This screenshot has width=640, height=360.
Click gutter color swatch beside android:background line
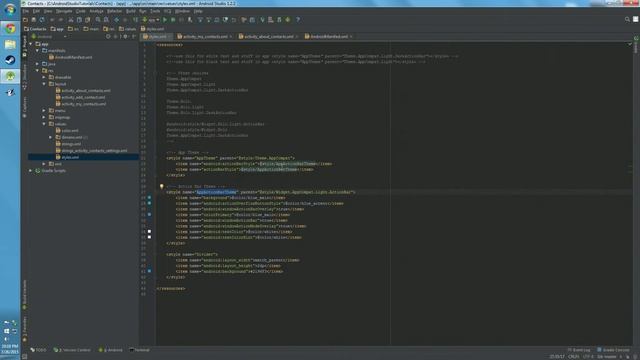(x=149, y=271)
